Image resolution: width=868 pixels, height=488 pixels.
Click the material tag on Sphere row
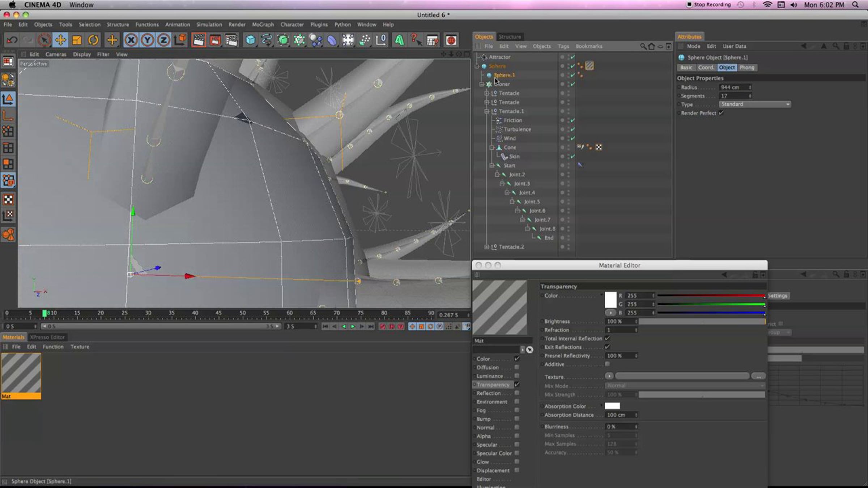click(x=590, y=66)
